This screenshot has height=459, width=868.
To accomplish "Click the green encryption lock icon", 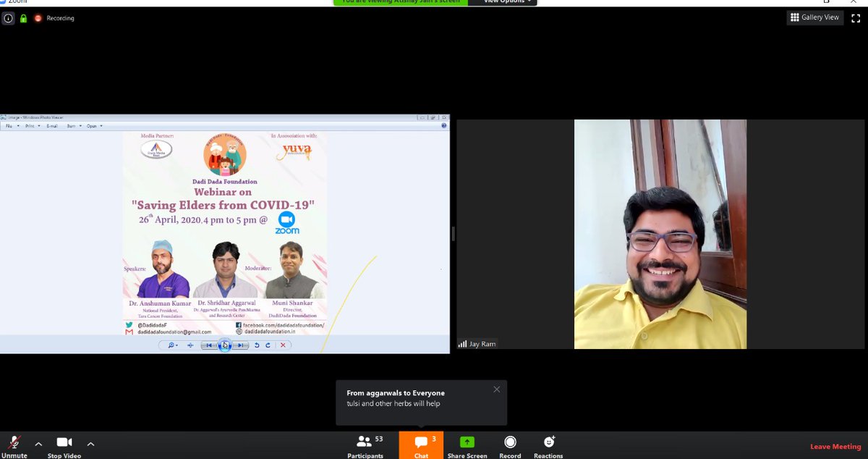I will tap(23, 18).
